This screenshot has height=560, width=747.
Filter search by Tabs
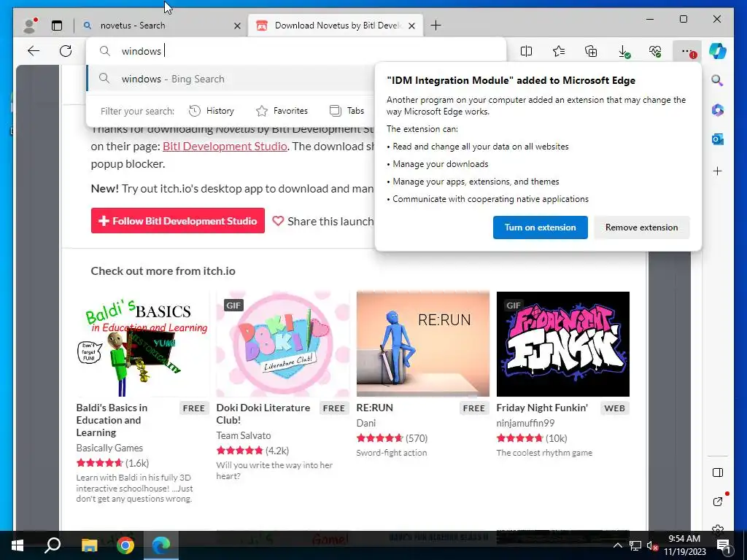tap(347, 111)
